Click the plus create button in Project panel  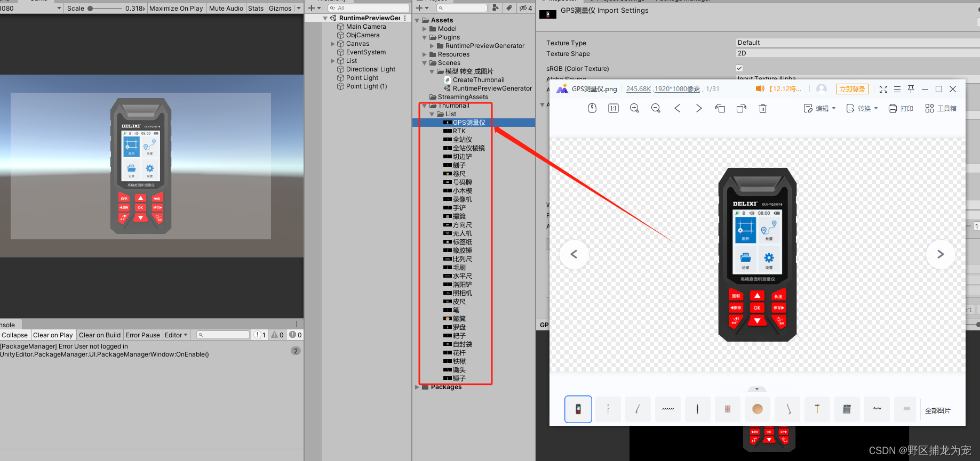click(423, 8)
